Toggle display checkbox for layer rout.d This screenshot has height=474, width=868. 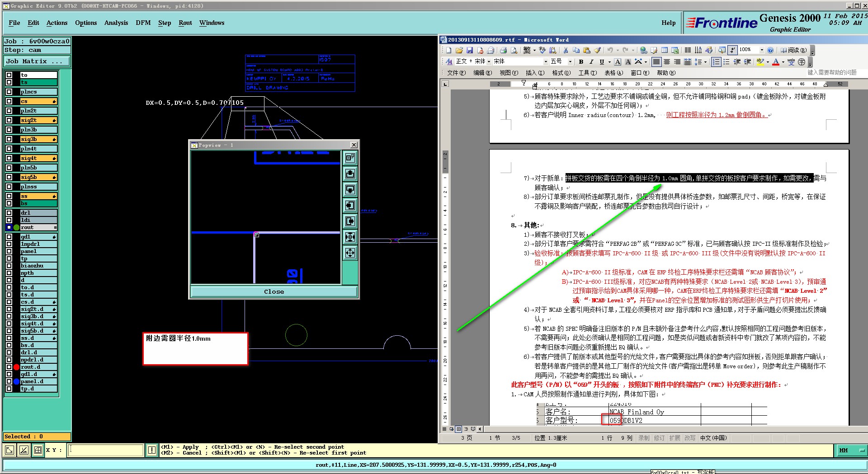(x=9, y=367)
